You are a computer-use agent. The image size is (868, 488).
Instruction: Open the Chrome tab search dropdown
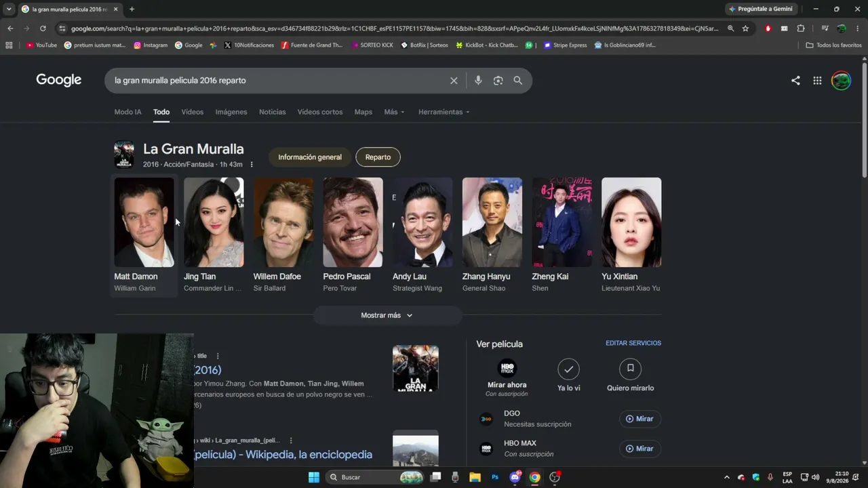(x=9, y=9)
